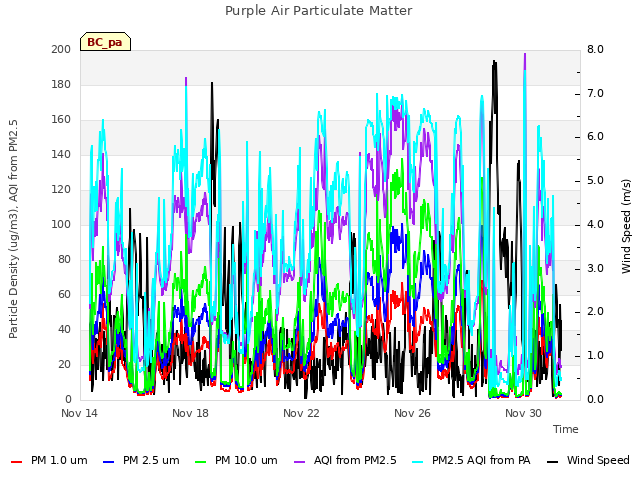This screenshot has width=640, height=480.
Task: Click the Particle Density y-axis title
Action: [x=13, y=229]
